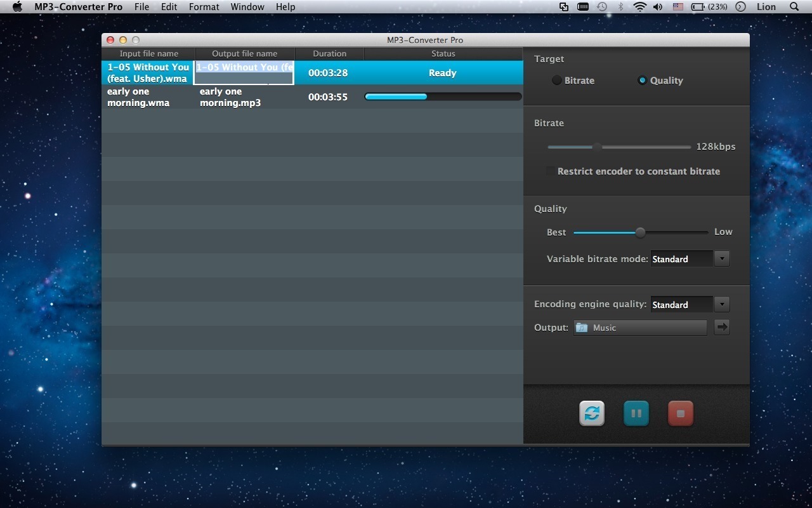Close the MP3-Converter Pro window
Image resolution: width=812 pixels, height=508 pixels.
pos(110,40)
